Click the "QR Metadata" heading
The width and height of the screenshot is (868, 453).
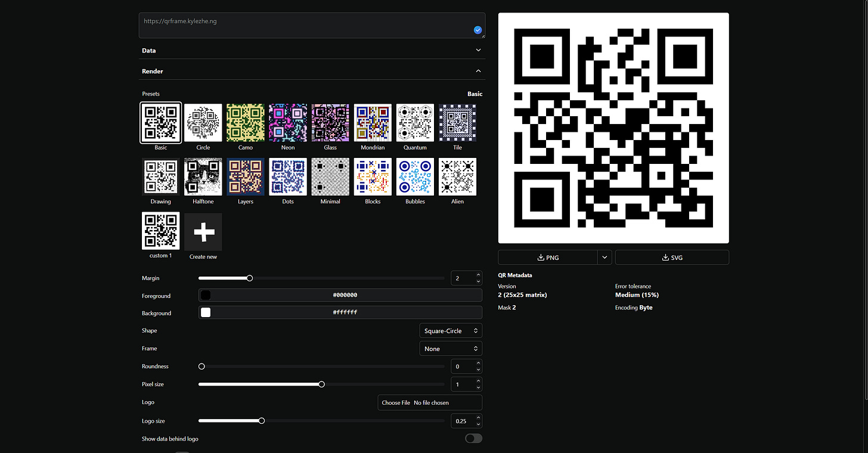coord(515,275)
